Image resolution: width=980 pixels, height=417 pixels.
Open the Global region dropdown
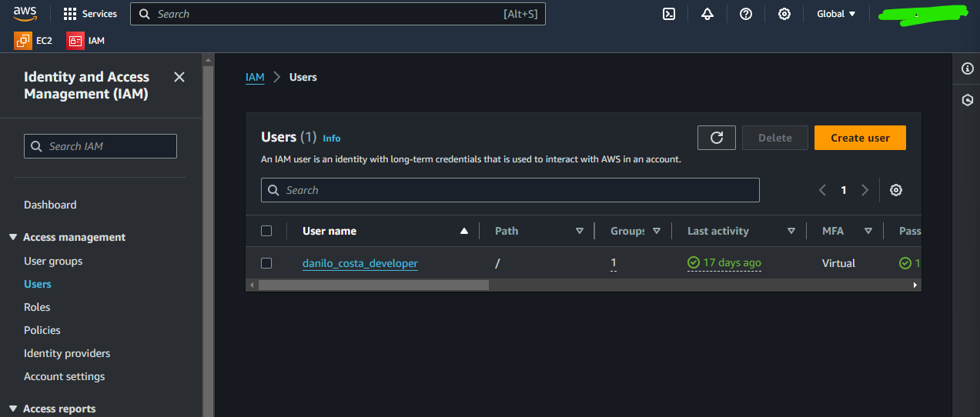[836, 14]
